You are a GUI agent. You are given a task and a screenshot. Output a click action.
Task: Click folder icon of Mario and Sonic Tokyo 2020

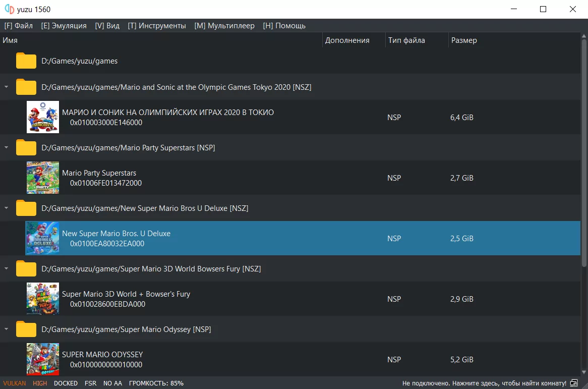[26, 87]
